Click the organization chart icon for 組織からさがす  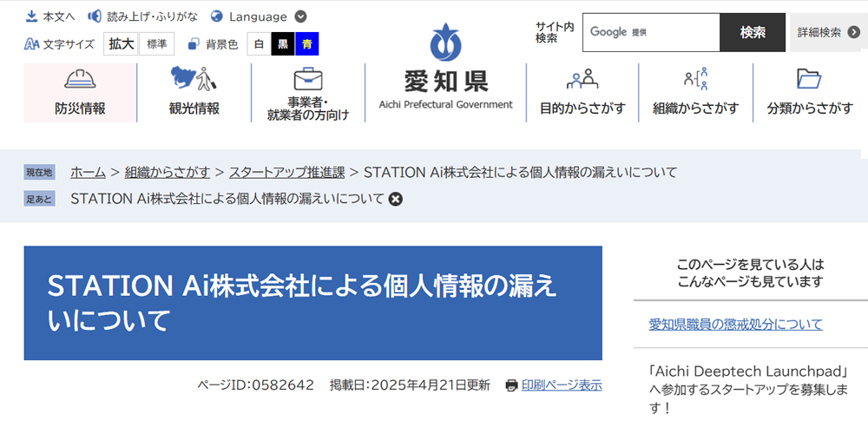696,79
